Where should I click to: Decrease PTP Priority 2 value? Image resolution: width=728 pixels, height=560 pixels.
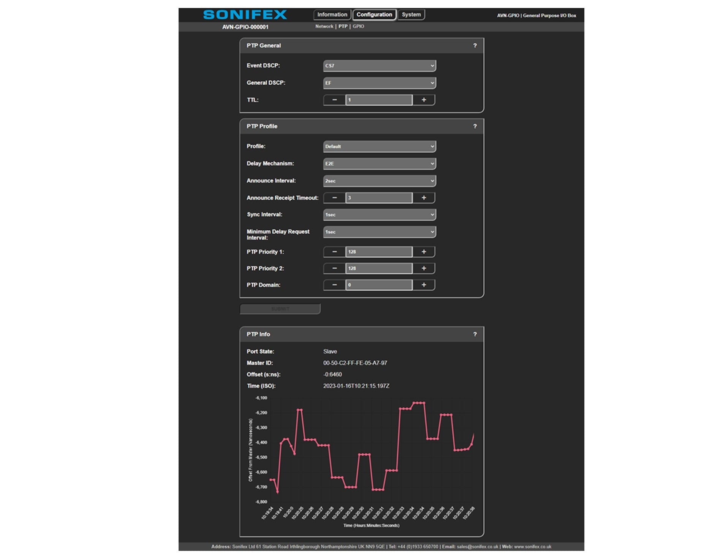(334, 268)
